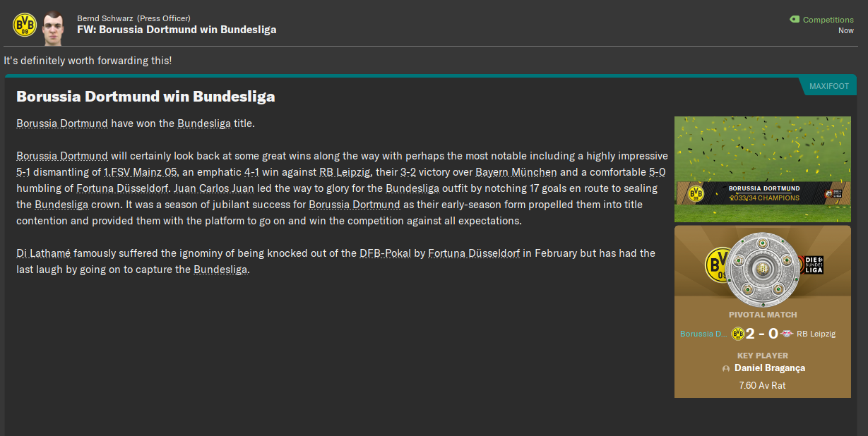Screen dimensions: 868x436
Task: Open the 2033/34 Champions banner image
Action: click(762, 169)
